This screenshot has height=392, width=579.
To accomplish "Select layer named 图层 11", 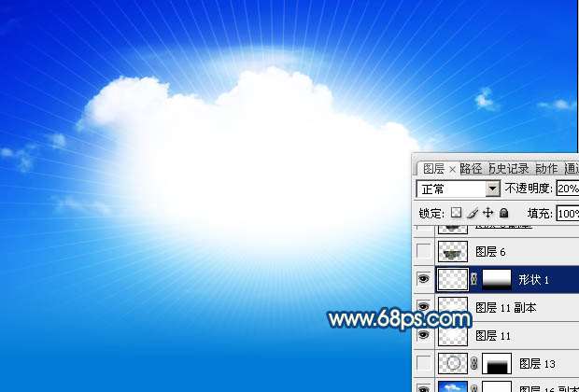I will click(x=493, y=336).
